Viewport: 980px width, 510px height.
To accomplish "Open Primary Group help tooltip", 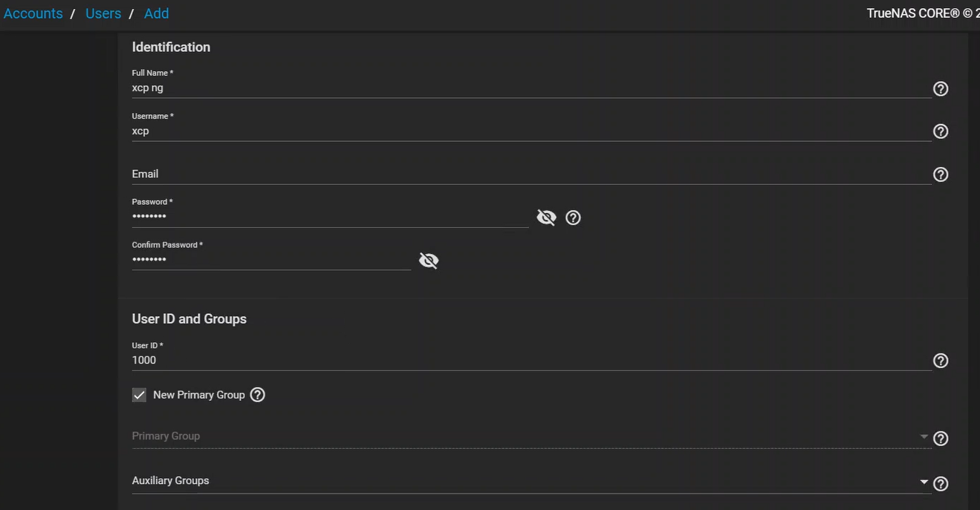I will click(941, 439).
